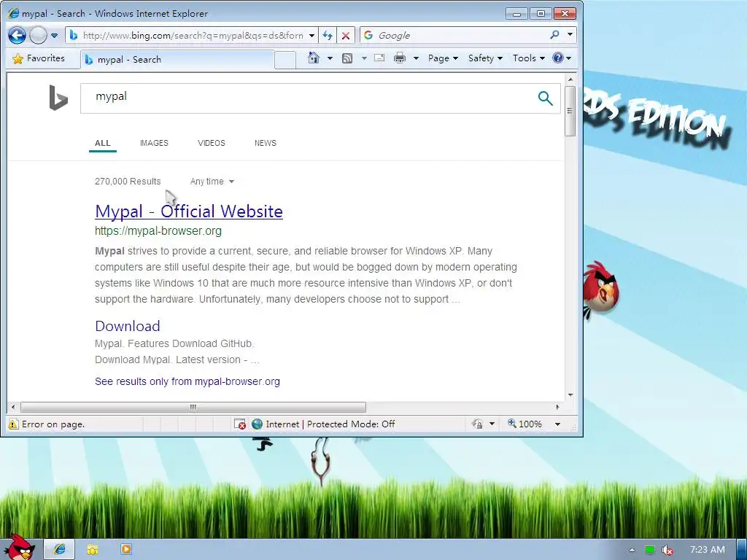
Task: Click 'See results only from mypal-browser.org'
Action: [187, 381]
